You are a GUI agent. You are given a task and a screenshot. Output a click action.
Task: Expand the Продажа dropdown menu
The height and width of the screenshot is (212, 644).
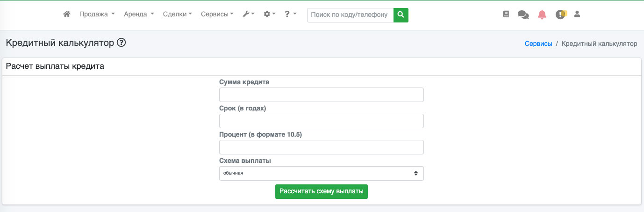point(97,15)
